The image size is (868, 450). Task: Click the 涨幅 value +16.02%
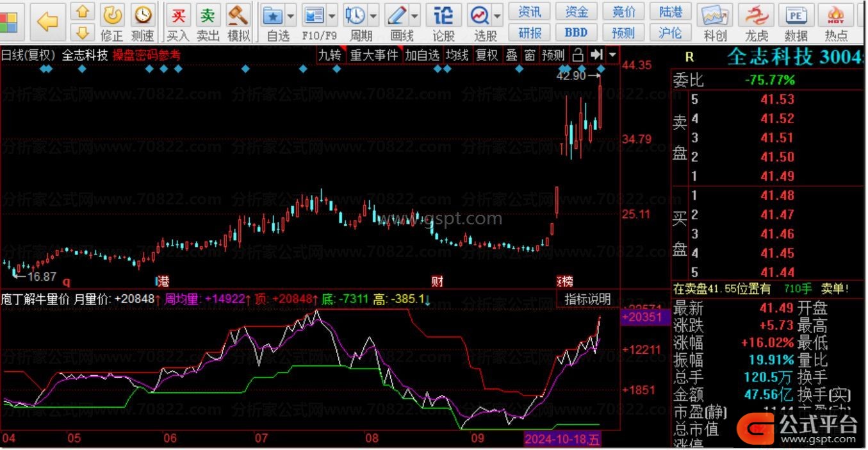pyautogui.click(x=767, y=343)
